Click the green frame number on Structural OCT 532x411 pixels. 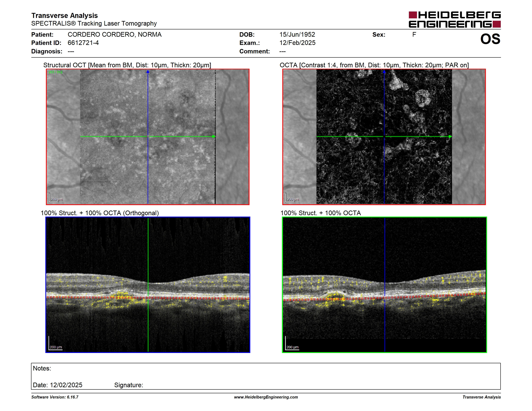coord(55,72)
